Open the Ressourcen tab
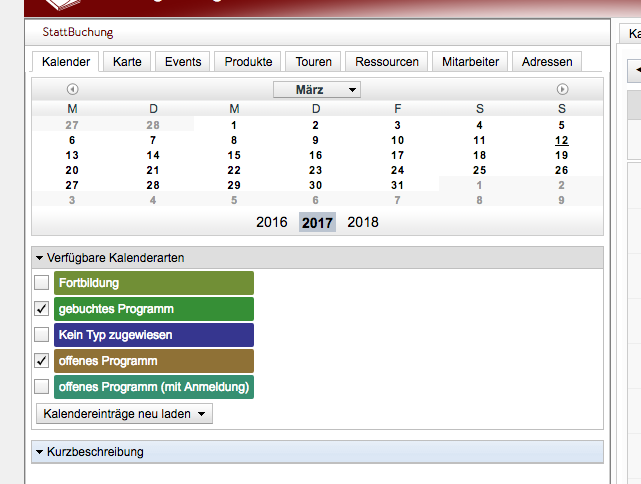The width and height of the screenshot is (641, 484). point(387,62)
